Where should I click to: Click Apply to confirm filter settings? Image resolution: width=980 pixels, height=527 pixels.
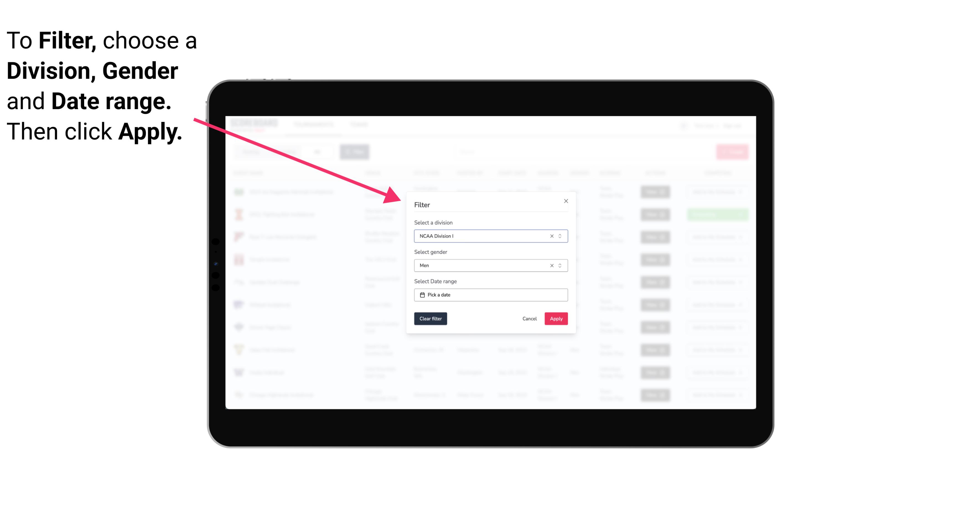click(x=555, y=319)
